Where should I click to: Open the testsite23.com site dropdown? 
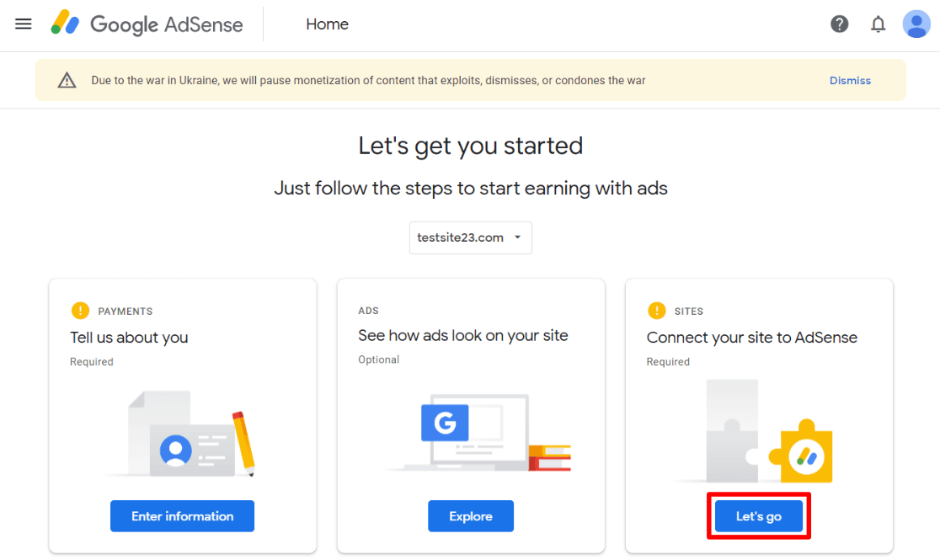tap(470, 237)
